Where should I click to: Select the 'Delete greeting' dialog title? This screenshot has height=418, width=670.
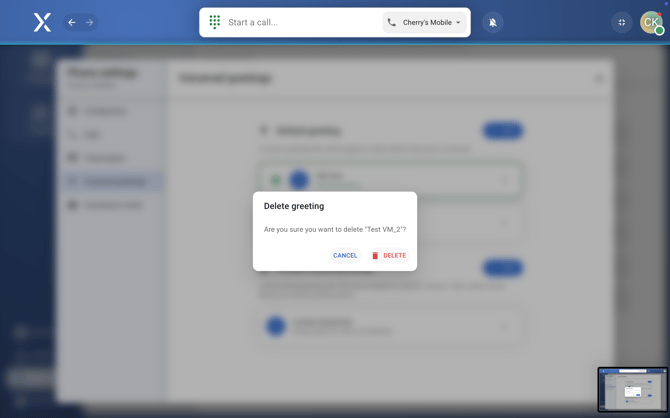point(294,206)
